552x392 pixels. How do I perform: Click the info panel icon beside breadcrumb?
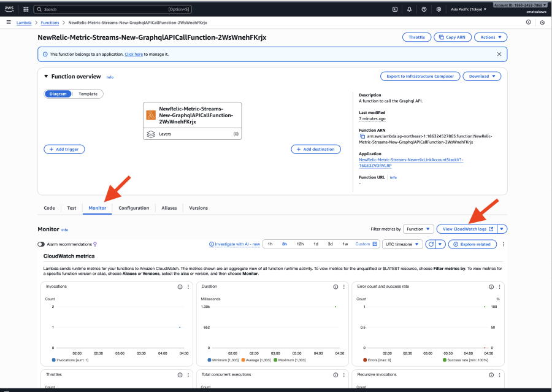pos(529,22)
